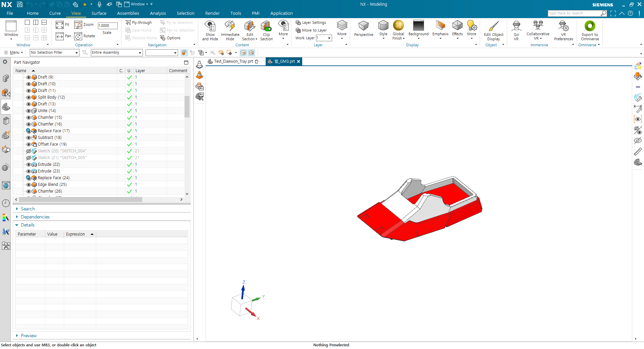Switch to the Analysis ribbon tab
Viewport: 644px width, 349px height.
click(158, 13)
